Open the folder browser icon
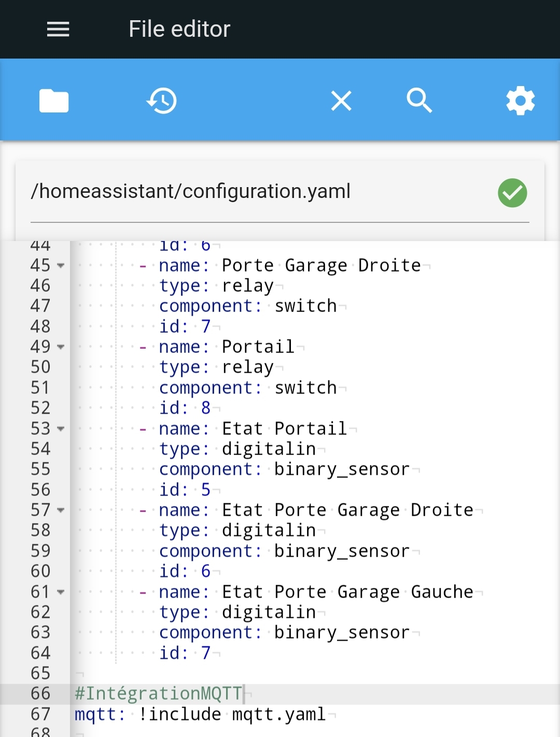 coord(54,101)
